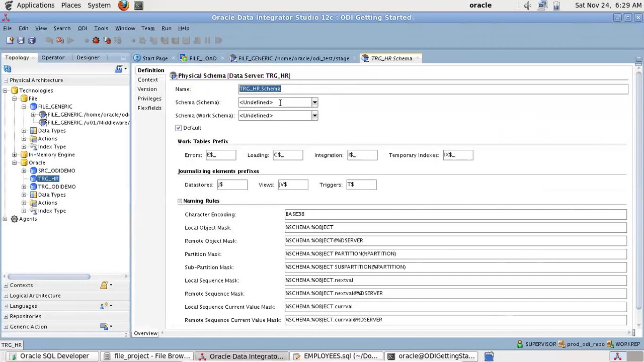Expand the Generic Action accordion
The height and width of the screenshot is (362, 644).
[x=6, y=327]
